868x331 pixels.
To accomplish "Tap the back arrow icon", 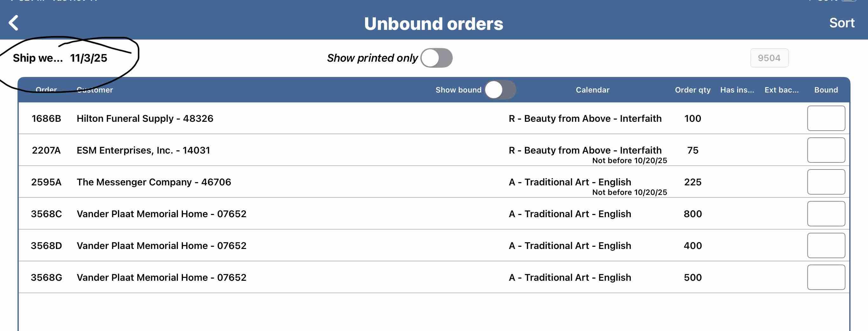I will 13,23.
